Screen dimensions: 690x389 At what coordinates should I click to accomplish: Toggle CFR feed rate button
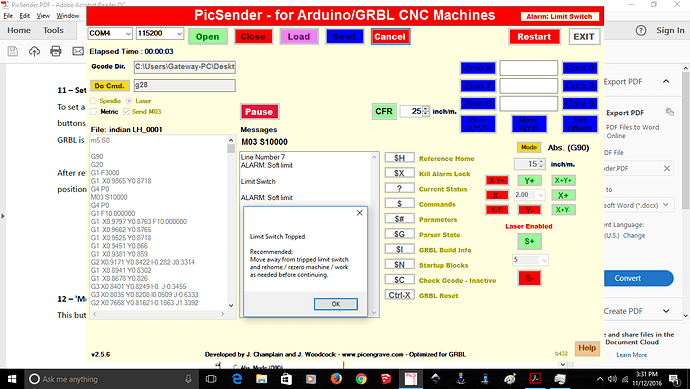tap(384, 111)
